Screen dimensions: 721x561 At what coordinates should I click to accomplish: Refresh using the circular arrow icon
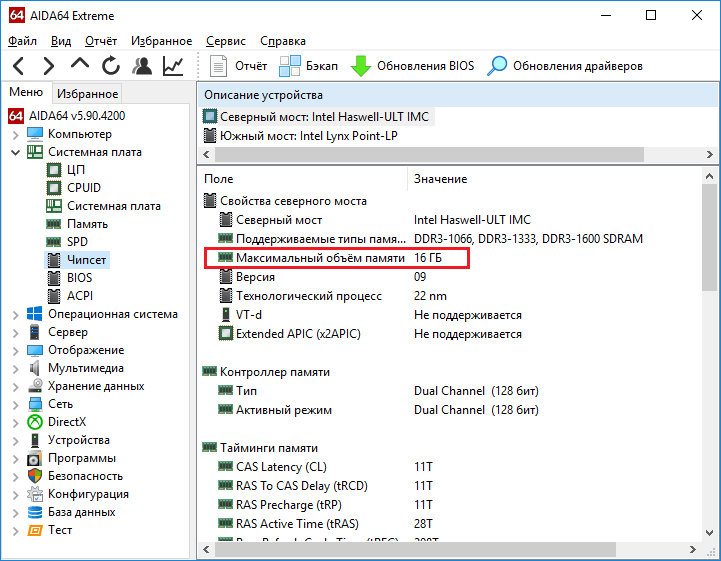tap(111, 66)
